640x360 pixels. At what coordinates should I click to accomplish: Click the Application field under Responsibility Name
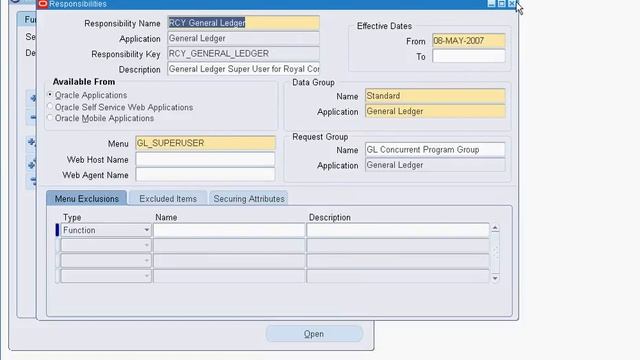tap(244, 38)
